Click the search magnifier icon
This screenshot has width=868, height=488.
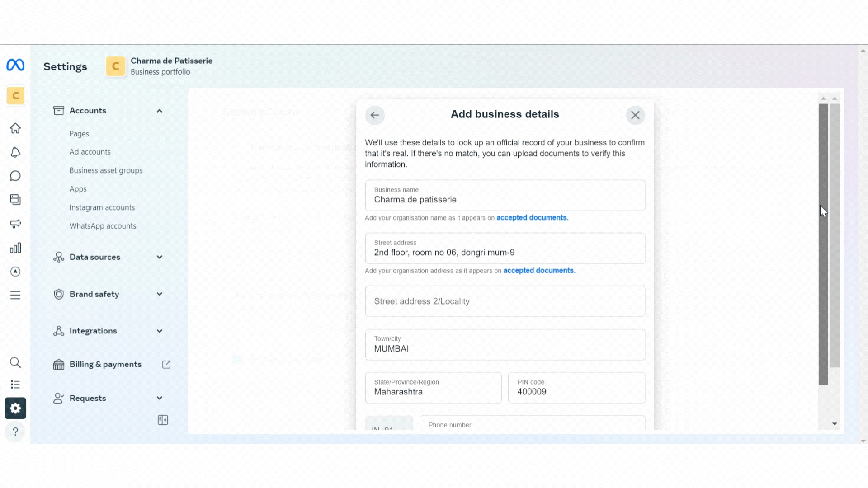(x=15, y=362)
